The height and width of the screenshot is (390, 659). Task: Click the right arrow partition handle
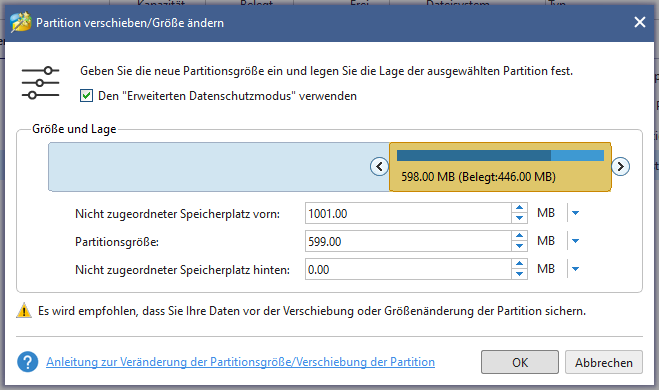tap(620, 166)
